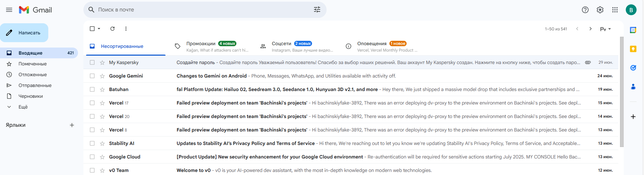Click the refresh mail icon

tap(112, 29)
